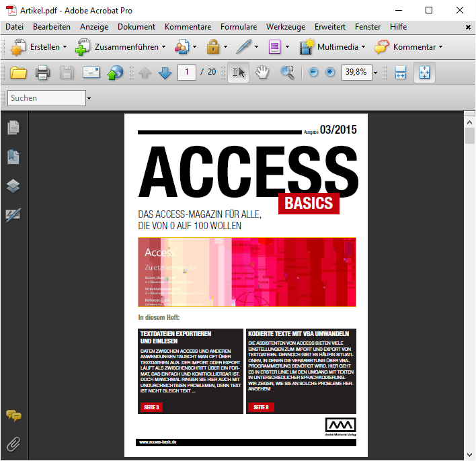
Task: Click the Print icon in toolbar
Action: click(x=42, y=73)
